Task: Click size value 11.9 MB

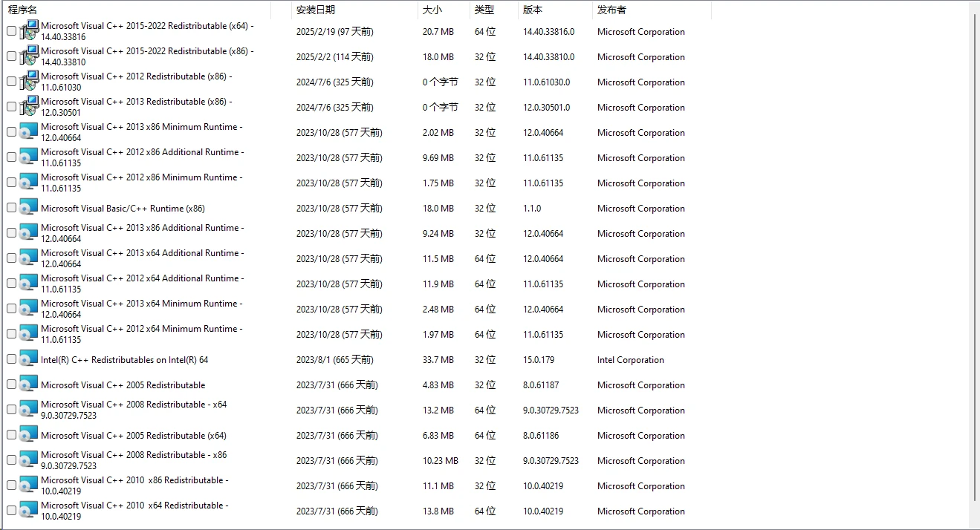Action: pos(438,284)
